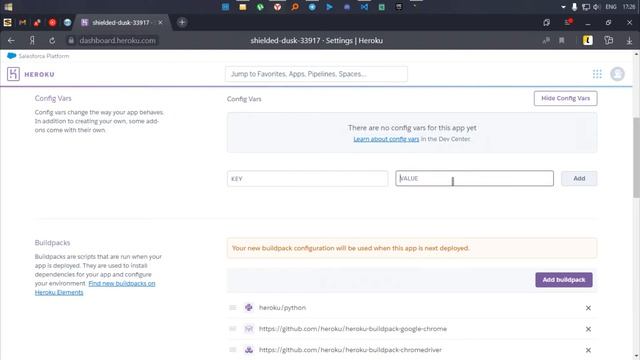Reload the page
640x360 pixels.
[x=52, y=40]
